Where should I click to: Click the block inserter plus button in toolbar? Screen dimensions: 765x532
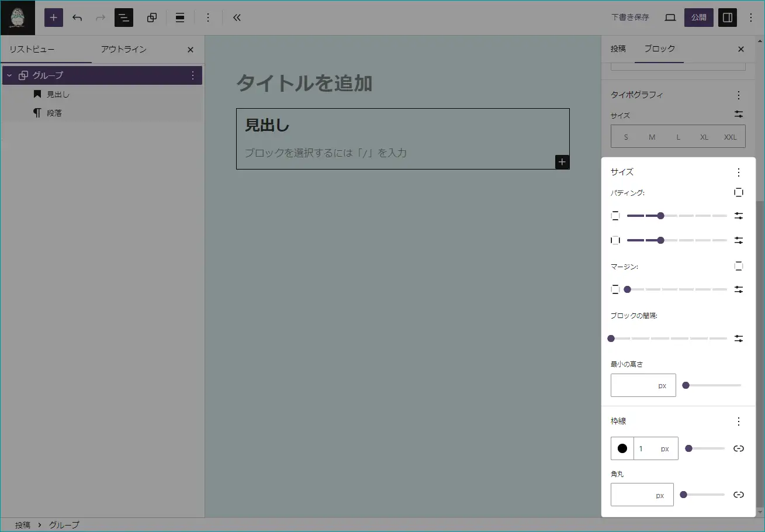point(54,18)
